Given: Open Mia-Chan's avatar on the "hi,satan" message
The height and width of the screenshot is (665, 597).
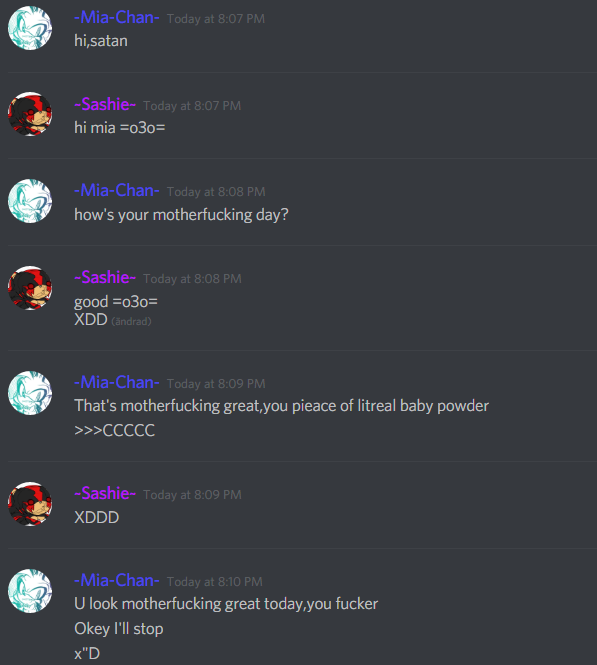Looking at the screenshot, I should [x=30, y=28].
